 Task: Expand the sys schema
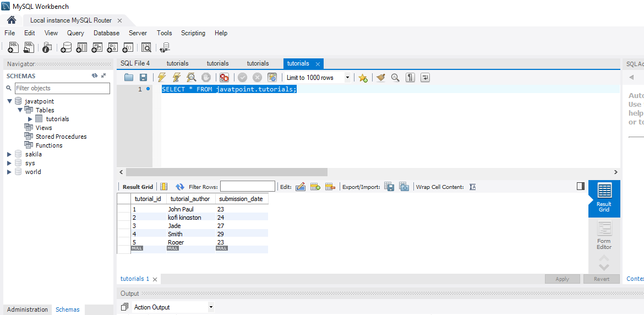(x=9, y=163)
